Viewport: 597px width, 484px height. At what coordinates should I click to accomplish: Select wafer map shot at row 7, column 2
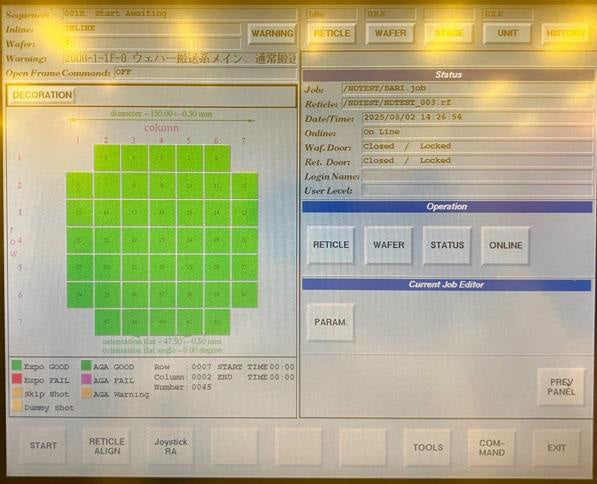[107, 323]
